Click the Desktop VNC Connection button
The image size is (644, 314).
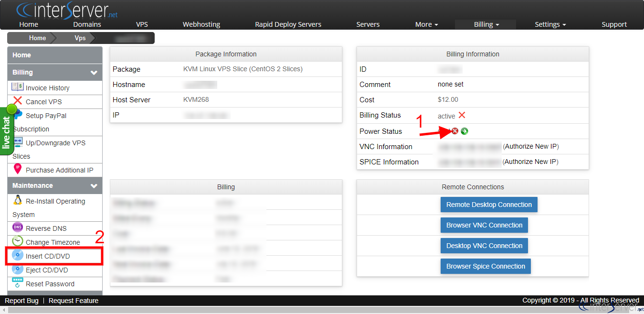click(484, 246)
